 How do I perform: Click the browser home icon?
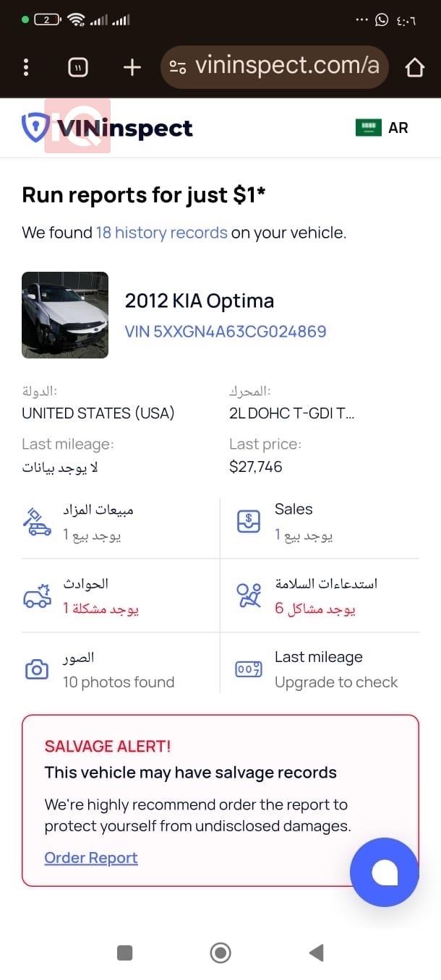coord(415,66)
